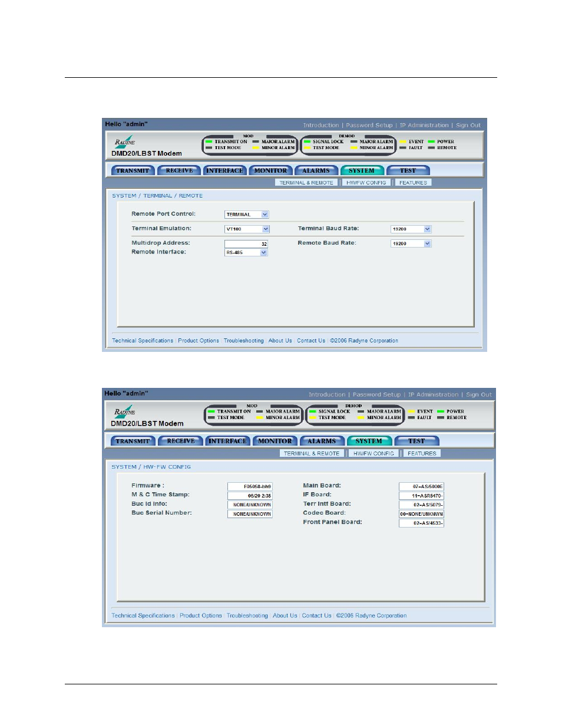The height and width of the screenshot is (728, 562).
Task: Click TRANSMIT ON indicator in upper screenshot
Action: tap(226, 141)
